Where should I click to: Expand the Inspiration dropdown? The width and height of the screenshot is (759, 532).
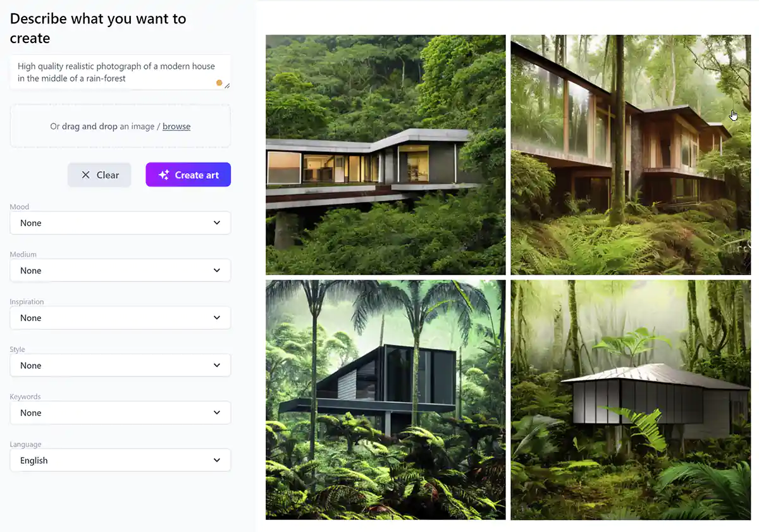[x=120, y=318]
